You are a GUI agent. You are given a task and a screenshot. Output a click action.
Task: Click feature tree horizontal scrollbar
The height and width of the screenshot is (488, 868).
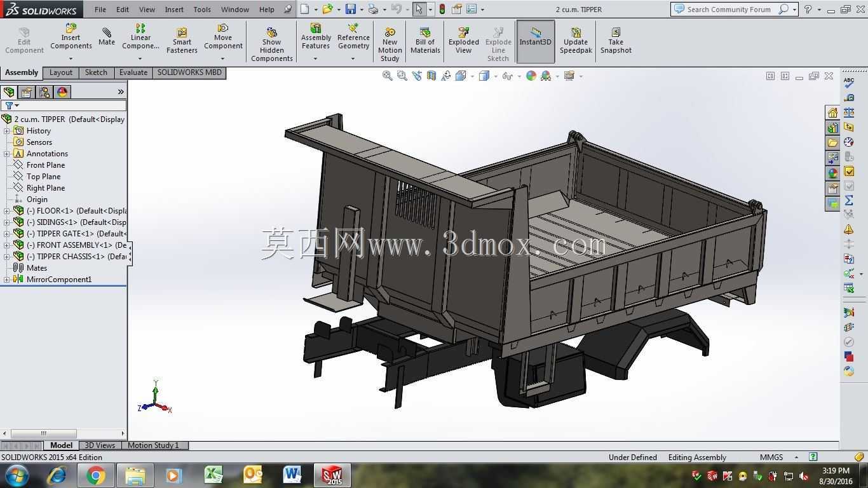43,433
